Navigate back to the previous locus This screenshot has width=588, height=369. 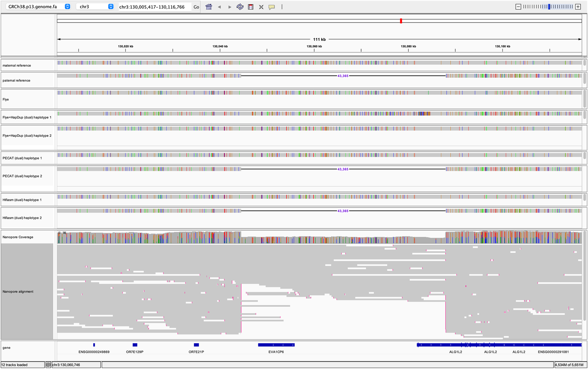(219, 7)
